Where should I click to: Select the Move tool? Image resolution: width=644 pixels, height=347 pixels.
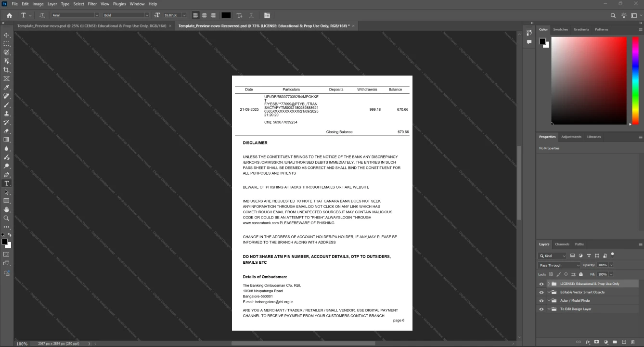click(6, 35)
